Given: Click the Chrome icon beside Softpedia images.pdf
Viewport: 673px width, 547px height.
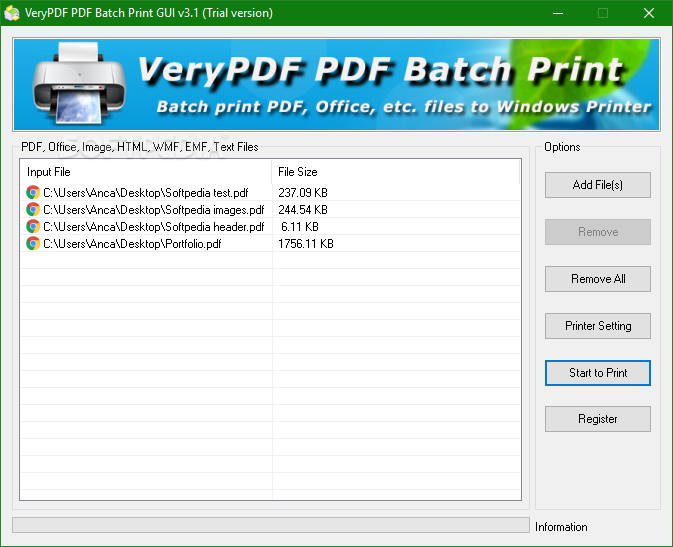Looking at the screenshot, I should point(33,210).
